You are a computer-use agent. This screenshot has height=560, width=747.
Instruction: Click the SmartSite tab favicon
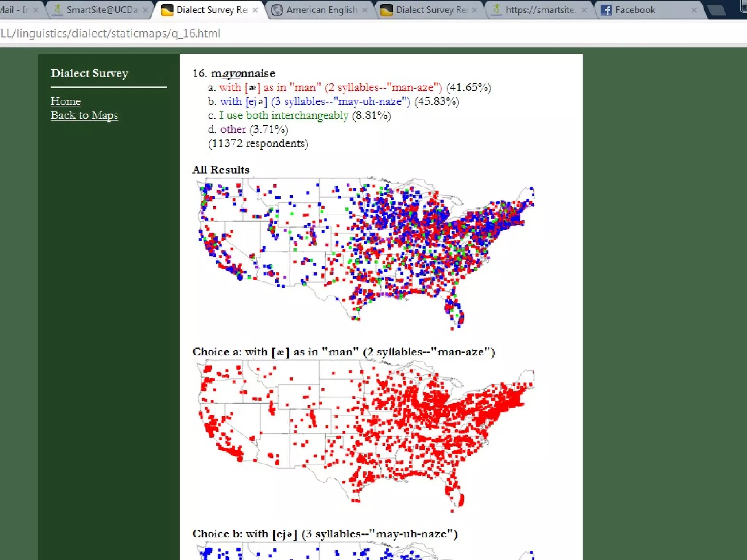coord(58,10)
